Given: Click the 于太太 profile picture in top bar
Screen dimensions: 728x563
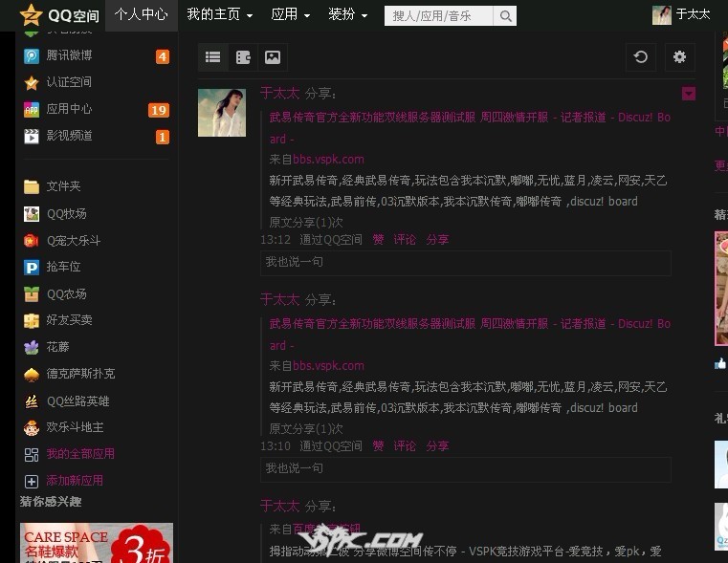Looking at the screenshot, I should coord(662,15).
